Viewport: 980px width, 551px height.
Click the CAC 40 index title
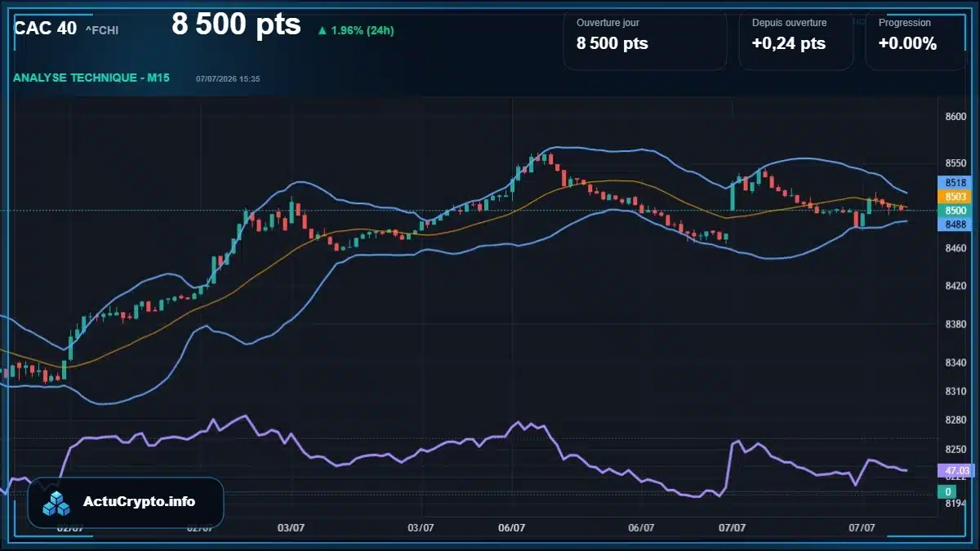[46, 29]
